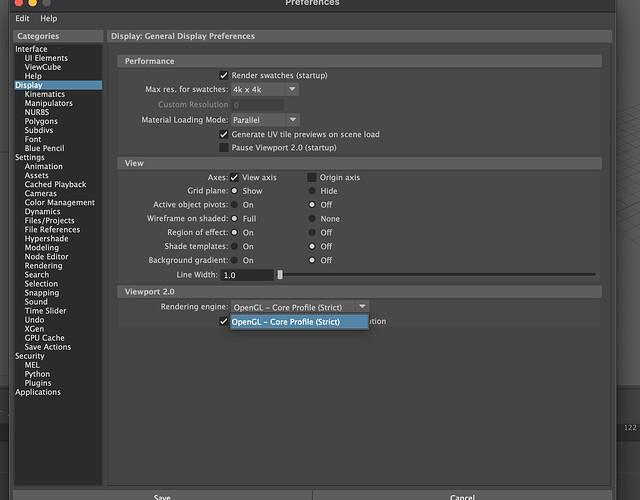Select Kinematics category
The image size is (640, 500).
[x=44, y=94]
